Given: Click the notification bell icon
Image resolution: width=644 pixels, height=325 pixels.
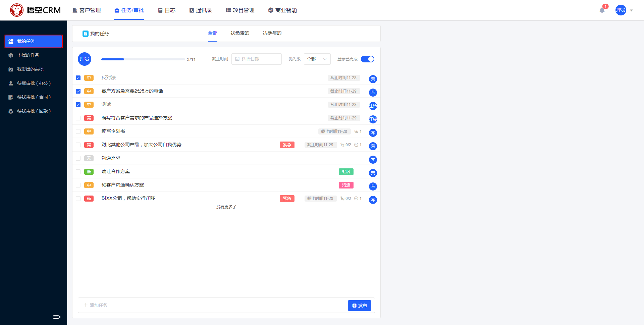Looking at the screenshot, I should tap(602, 10).
